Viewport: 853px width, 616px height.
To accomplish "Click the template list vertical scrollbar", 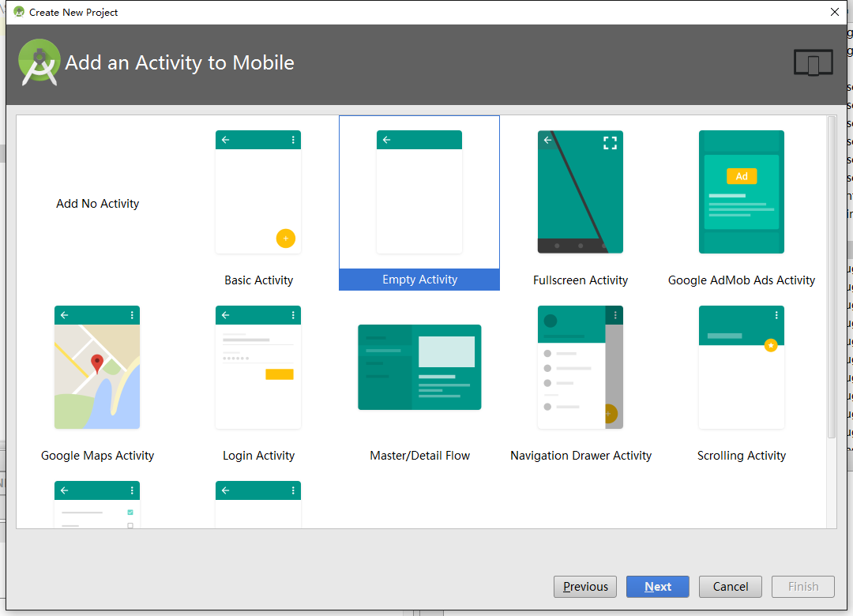I will coord(831,277).
